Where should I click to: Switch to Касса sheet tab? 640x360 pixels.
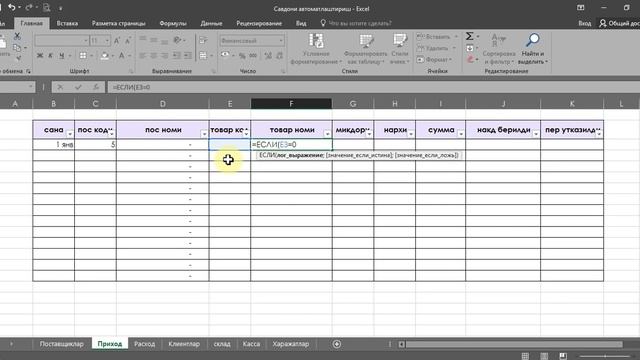coord(251,344)
